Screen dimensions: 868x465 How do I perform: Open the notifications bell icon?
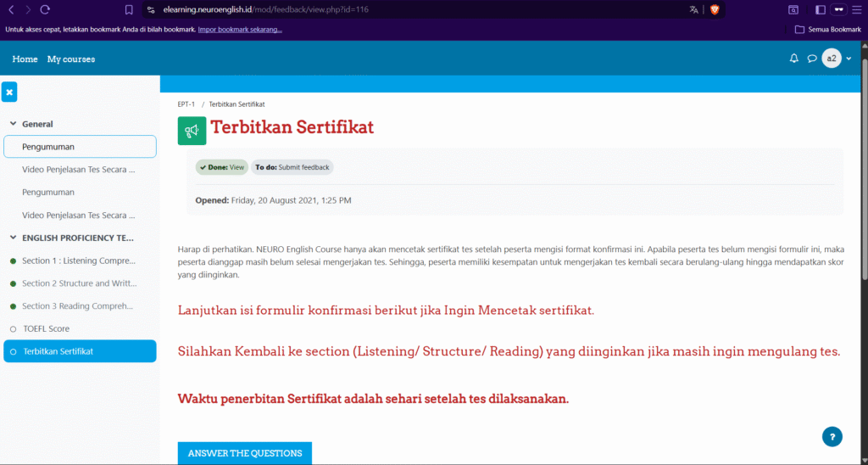[x=794, y=59]
